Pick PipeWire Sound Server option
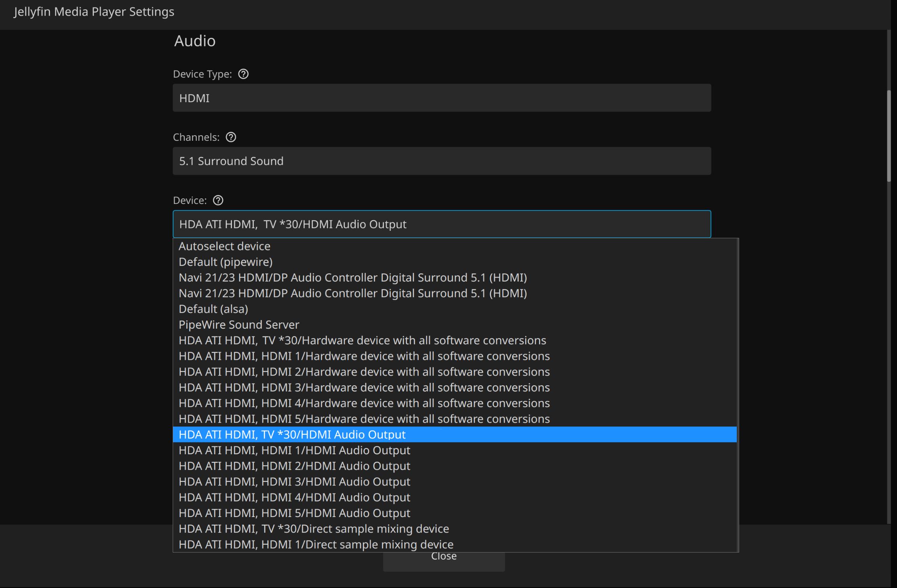The width and height of the screenshot is (897, 588). (239, 325)
